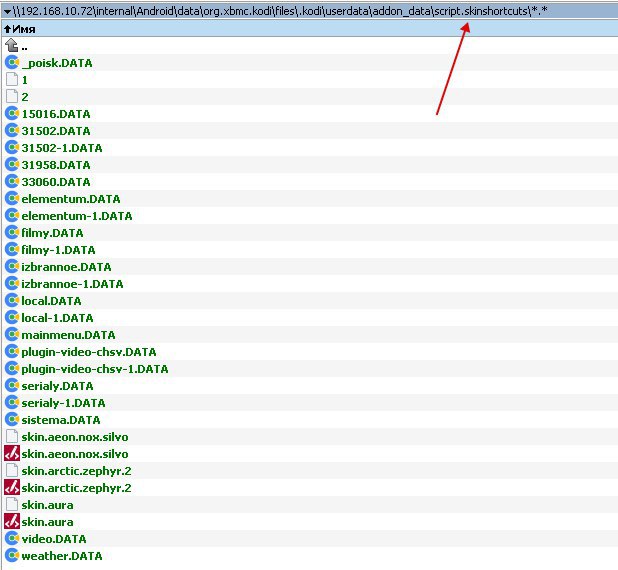Select file local-1.DATA
This screenshot has width=618, height=570.
pyautogui.click(x=58, y=318)
